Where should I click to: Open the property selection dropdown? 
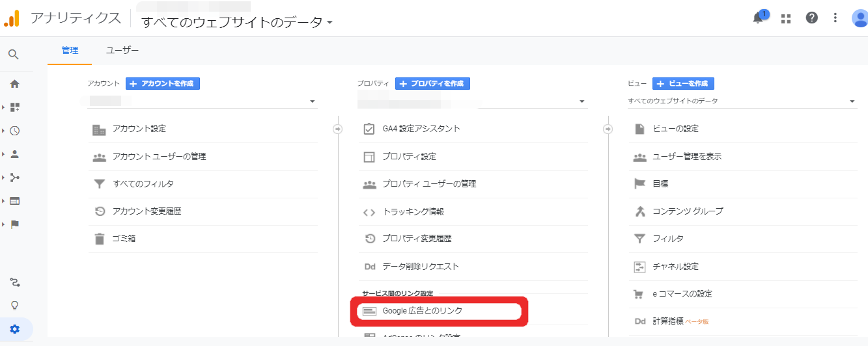click(x=472, y=101)
